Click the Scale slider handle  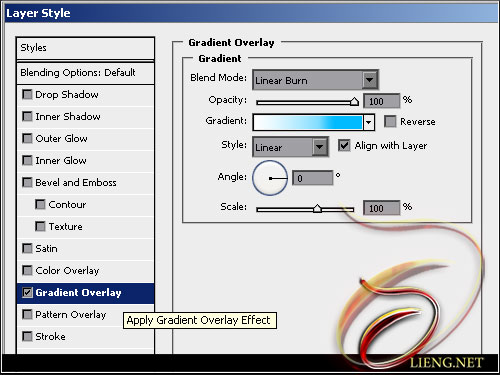coord(317,209)
